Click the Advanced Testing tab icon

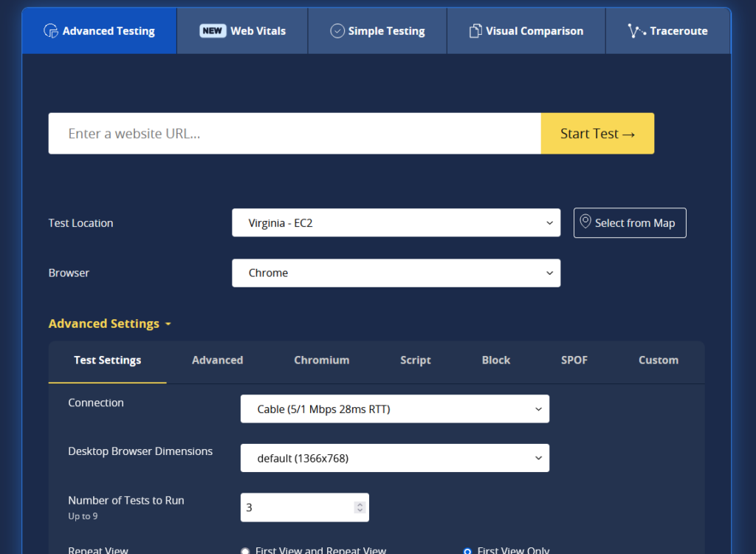[x=51, y=31]
